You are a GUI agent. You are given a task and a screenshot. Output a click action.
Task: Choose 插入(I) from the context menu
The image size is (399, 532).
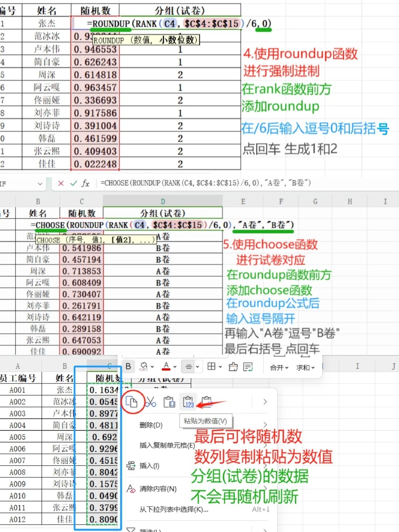pyautogui.click(x=149, y=466)
